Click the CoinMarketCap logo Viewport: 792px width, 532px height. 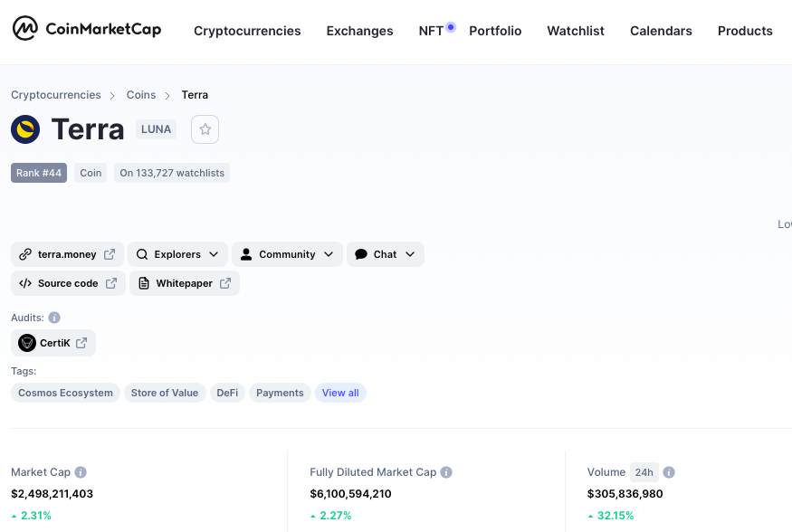tap(86, 28)
